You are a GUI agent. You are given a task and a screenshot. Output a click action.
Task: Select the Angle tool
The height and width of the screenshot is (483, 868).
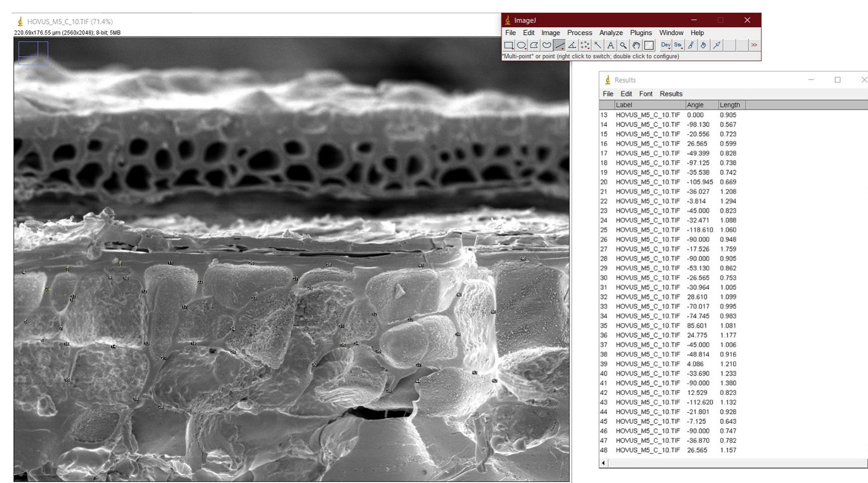572,45
